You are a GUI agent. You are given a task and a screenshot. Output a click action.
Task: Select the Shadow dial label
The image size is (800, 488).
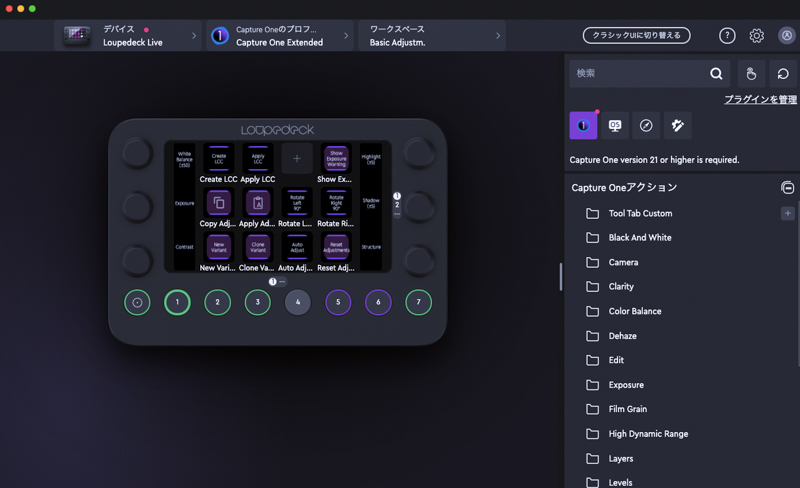pyautogui.click(x=371, y=203)
